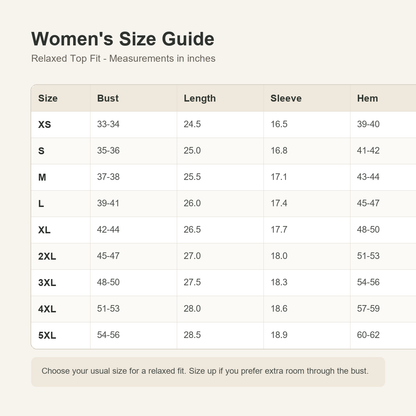Select the S size row label

41,151
